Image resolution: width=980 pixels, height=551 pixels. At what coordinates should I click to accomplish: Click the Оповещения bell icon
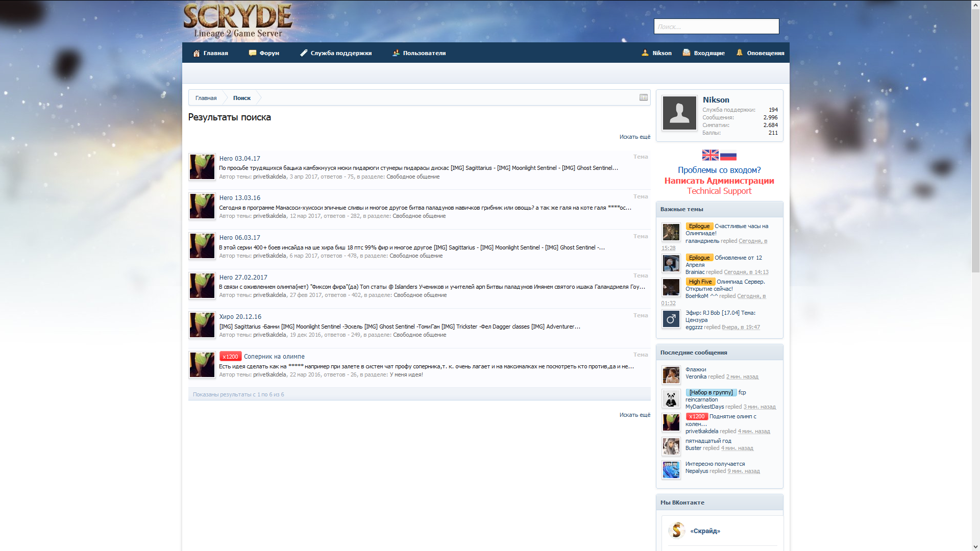739,53
